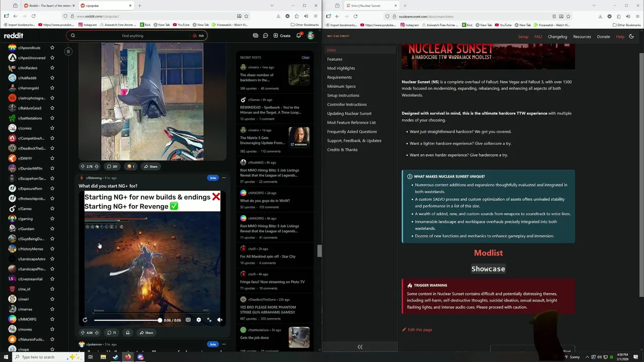Collapse the Reddit left sidebar
Image resolution: width=644 pixels, height=362 pixels.
click(x=68, y=51)
